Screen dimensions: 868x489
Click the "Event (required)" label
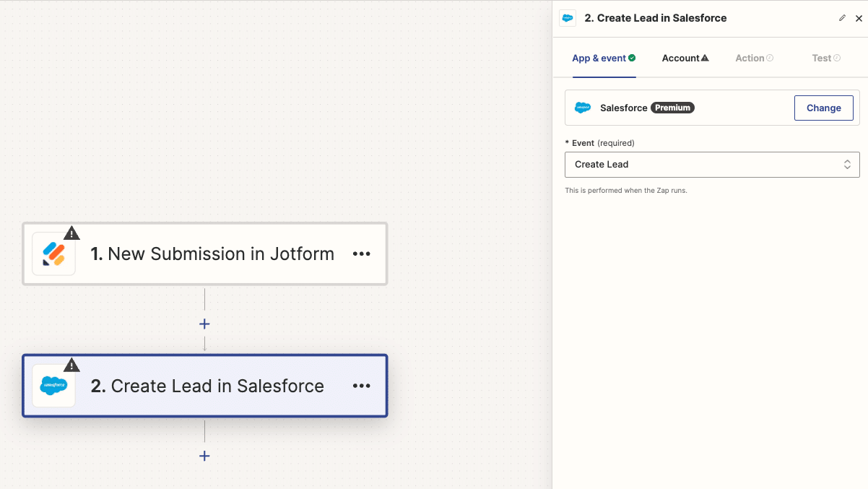[x=599, y=143]
